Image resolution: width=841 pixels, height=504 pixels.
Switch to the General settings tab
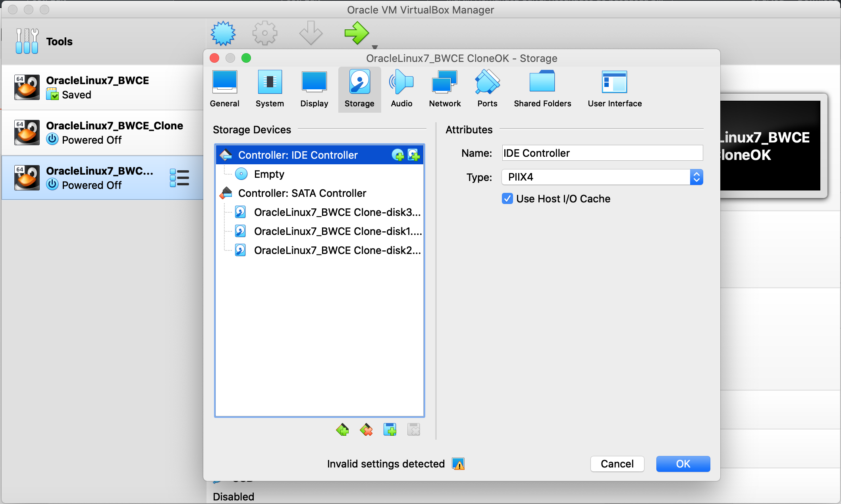pyautogui.click(x=225, y=89)
